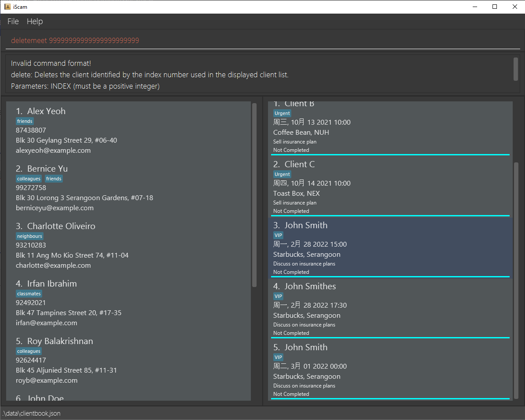This screenshot has height=420, width=525.
Task: Open the File menu
Action: (13, 22)
